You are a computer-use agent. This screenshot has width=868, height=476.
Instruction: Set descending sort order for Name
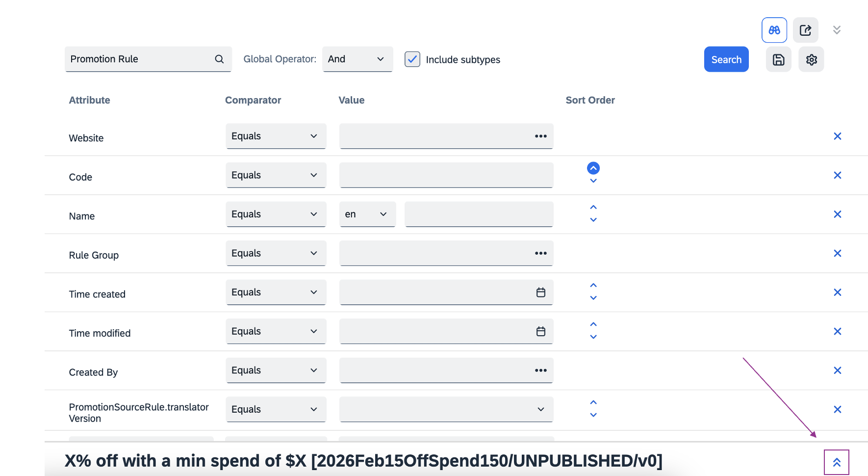pos(593,220)
